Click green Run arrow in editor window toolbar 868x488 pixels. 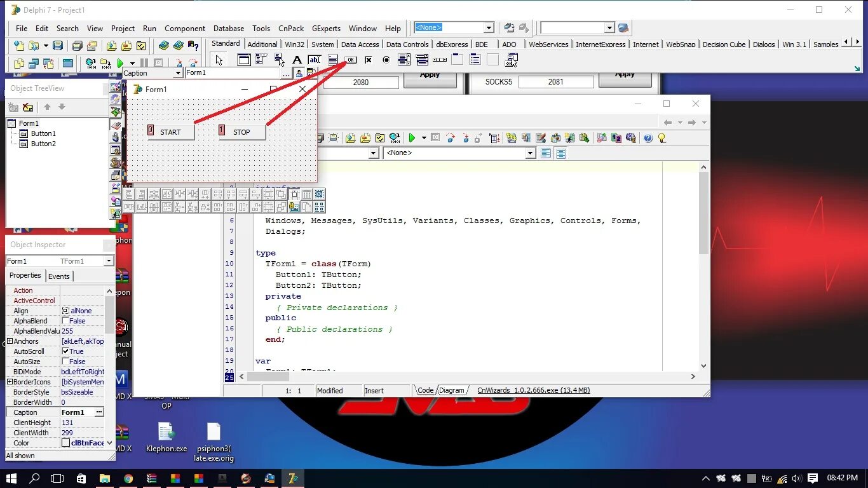[x=412, y=137]
